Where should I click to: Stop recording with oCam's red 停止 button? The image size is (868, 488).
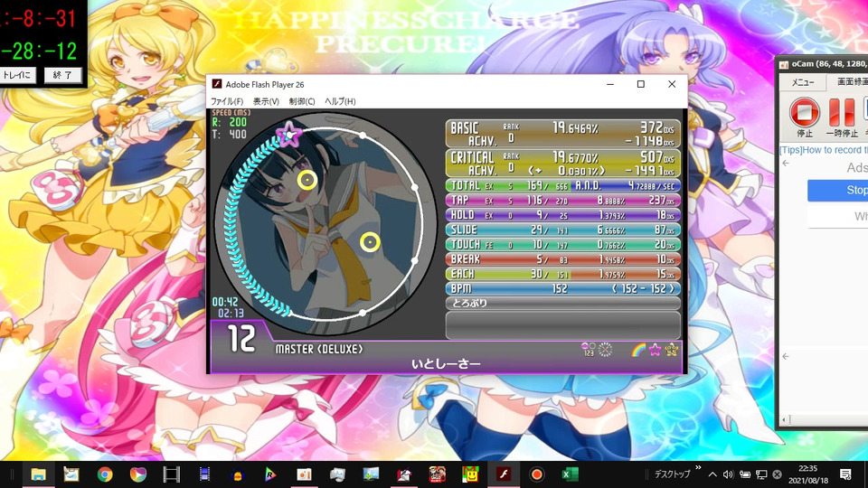point(805,117)
